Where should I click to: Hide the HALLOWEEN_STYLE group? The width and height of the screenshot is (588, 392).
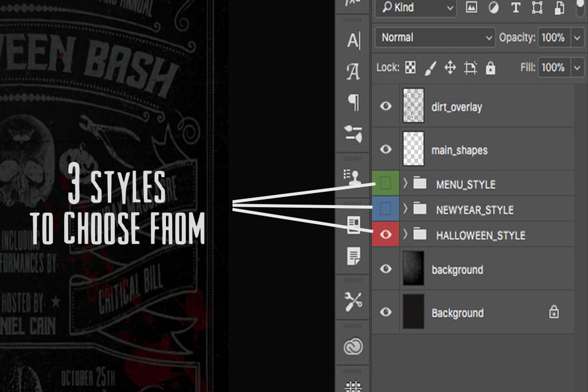point(386,234)
